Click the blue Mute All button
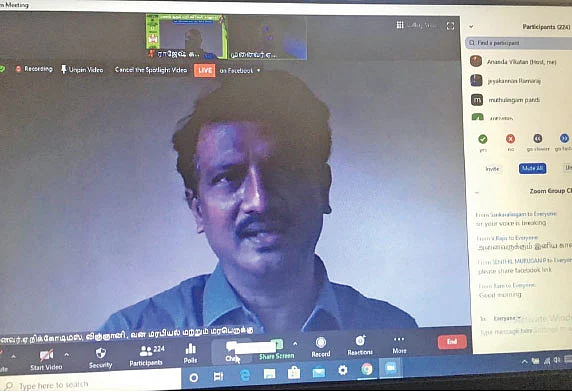The width and height of the screenshot is (572, 392). pyautogui.click(x=532, y=168)
